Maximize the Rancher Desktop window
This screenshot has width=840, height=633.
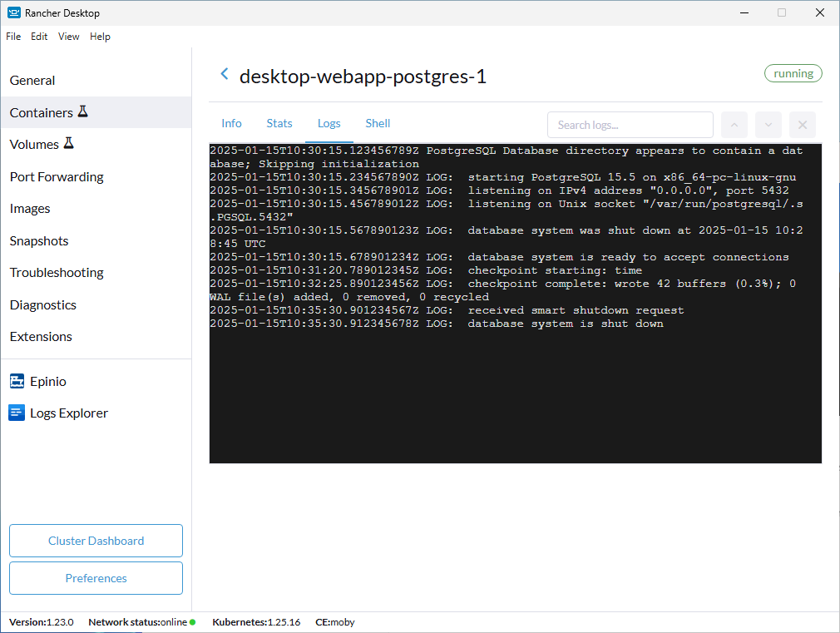click(x=782, y=12)
